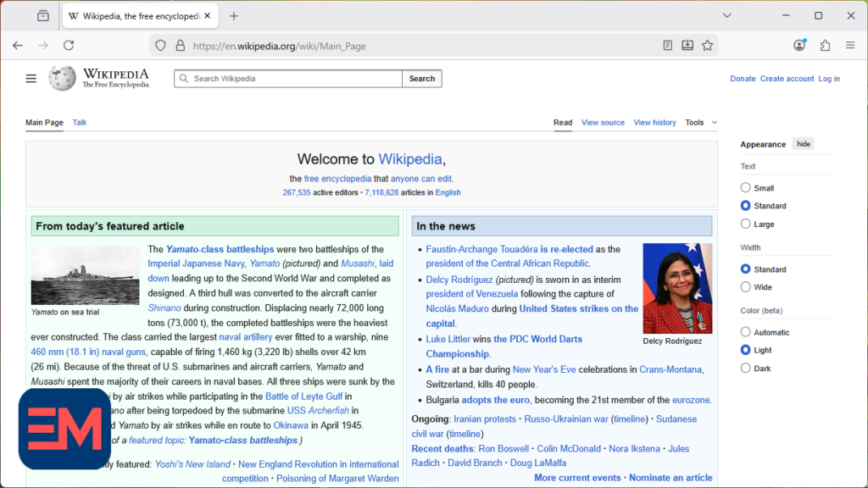This screenshot has height=488, width=868.
Task: Open the View source tab
Action: 603,122
